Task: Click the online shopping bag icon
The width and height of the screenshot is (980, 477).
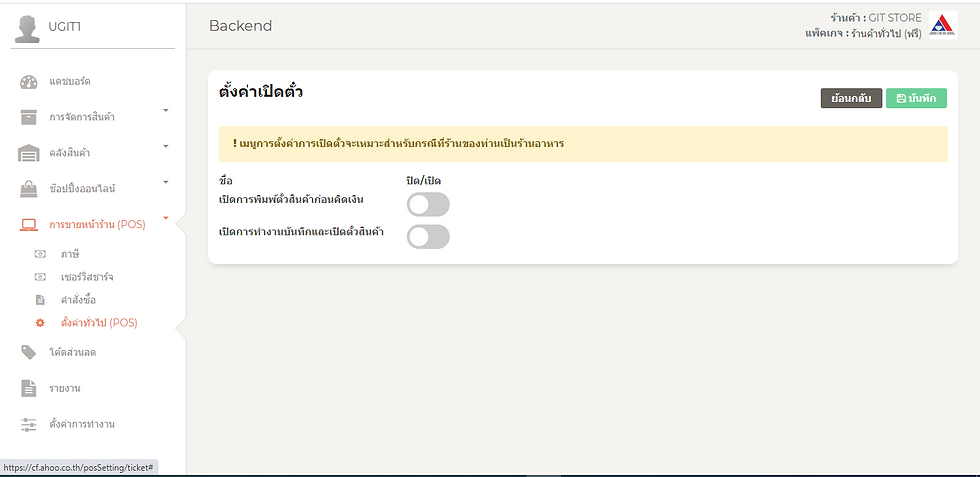Action: click(x=29, y=188)
